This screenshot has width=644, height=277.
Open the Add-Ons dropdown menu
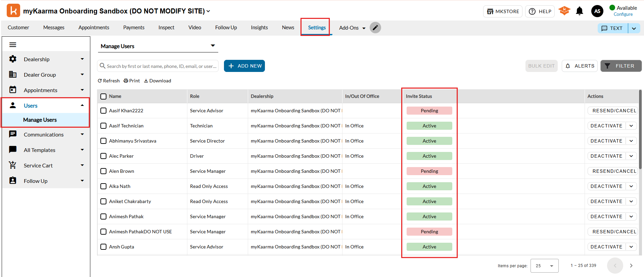352,28
